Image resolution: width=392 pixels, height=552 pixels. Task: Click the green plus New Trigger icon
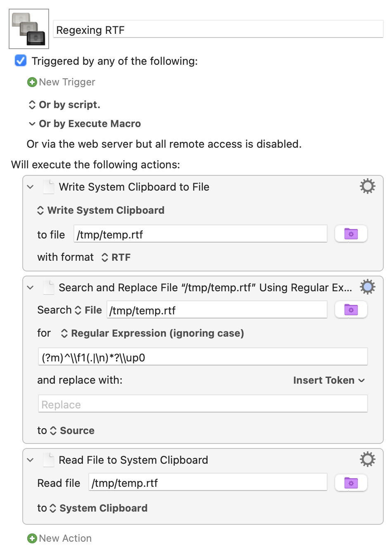[32, 82]
